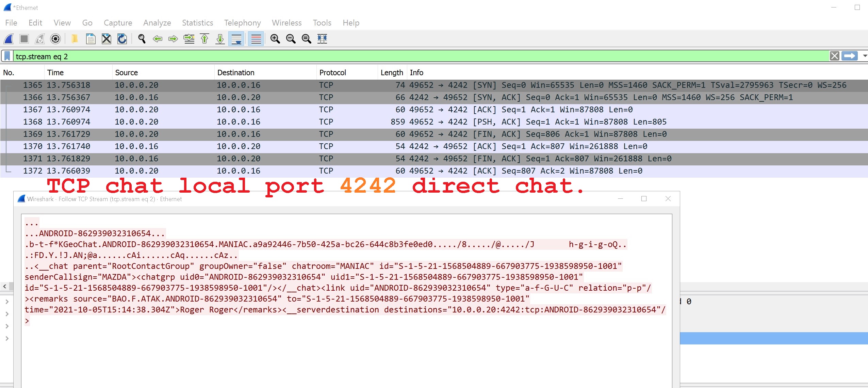Click the stop capture square icon

24,39
